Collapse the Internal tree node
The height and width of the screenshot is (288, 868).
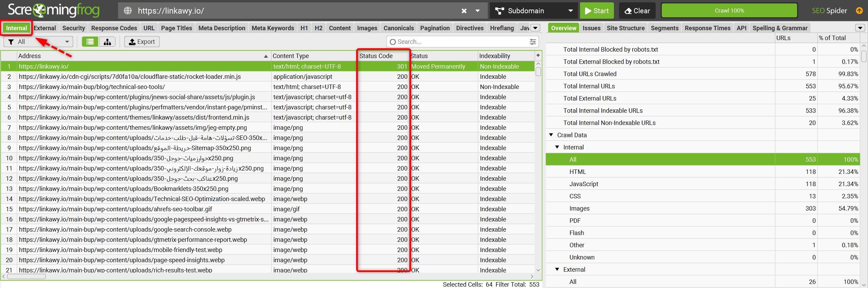click(557, 147)
